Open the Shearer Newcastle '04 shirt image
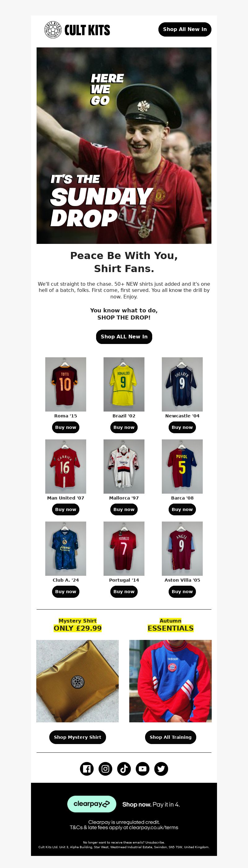Screen dimensions: 248x868 point(182,384)
